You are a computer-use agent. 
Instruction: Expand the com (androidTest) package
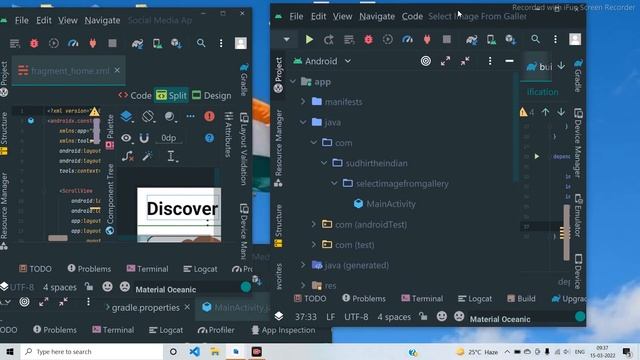click(x=313, y=224)
